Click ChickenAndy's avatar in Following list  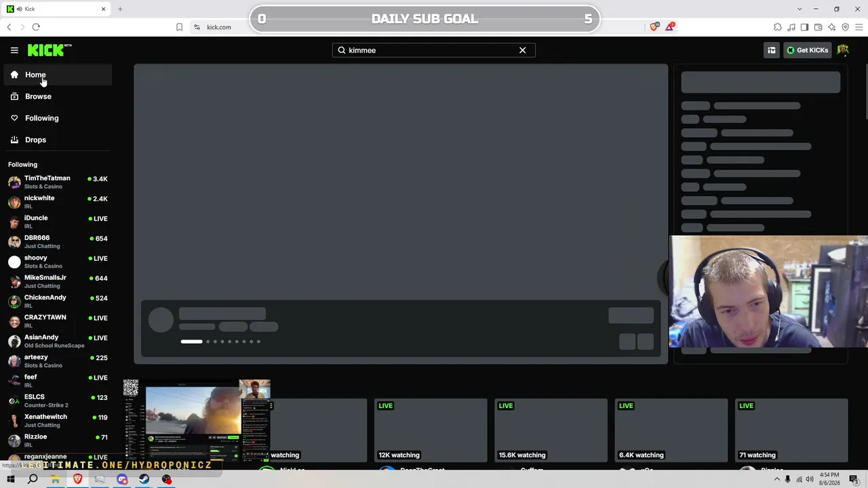(14, 301)
